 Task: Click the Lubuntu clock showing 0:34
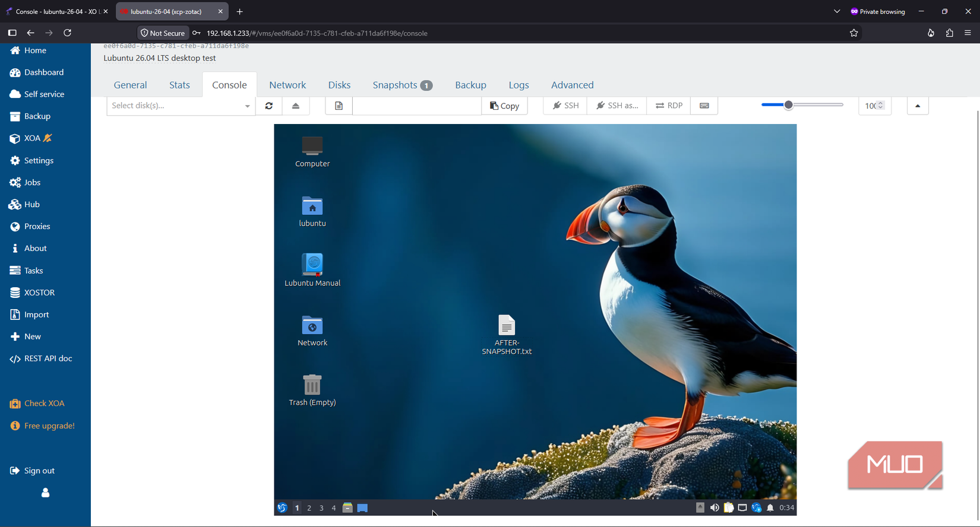pos(787,508)
